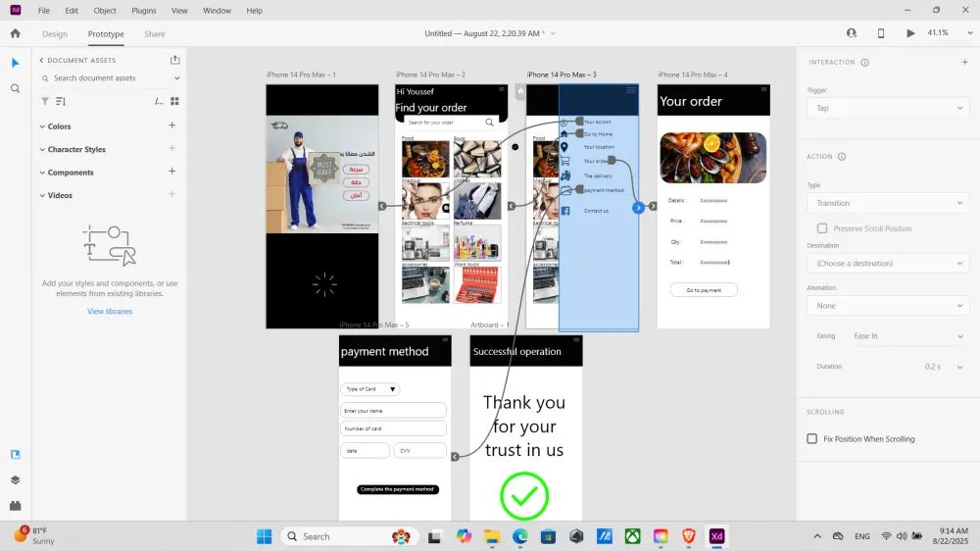This screenshot has height=551, width=980.
Task: Click the home flow icon on iPhone 14 Pro Max – 3
Action: tap(520, 91)
